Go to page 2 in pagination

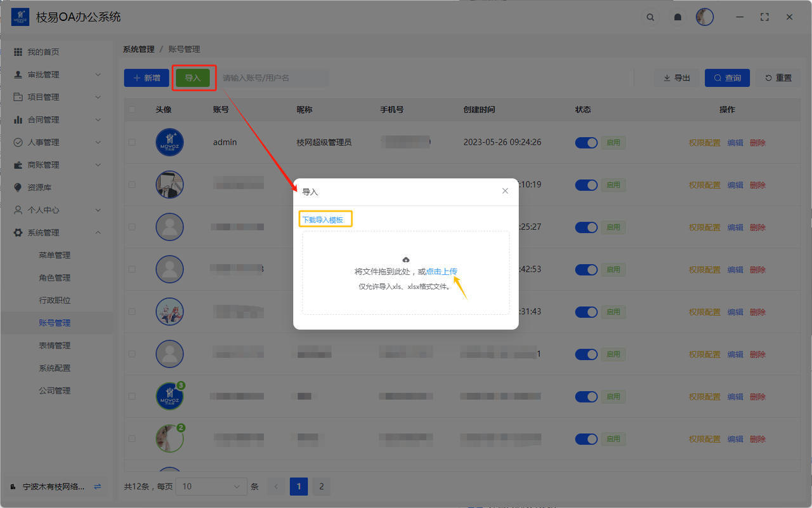pyautogui.click(x=322, y=486)
